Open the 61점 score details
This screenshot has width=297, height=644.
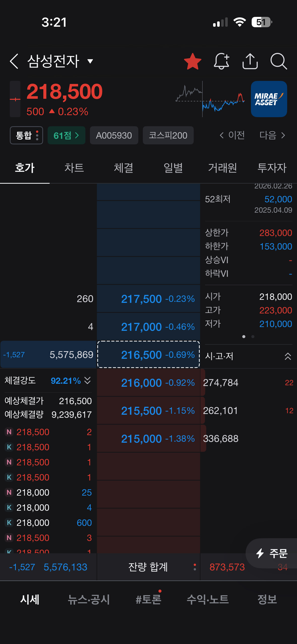tap(67, 135)
